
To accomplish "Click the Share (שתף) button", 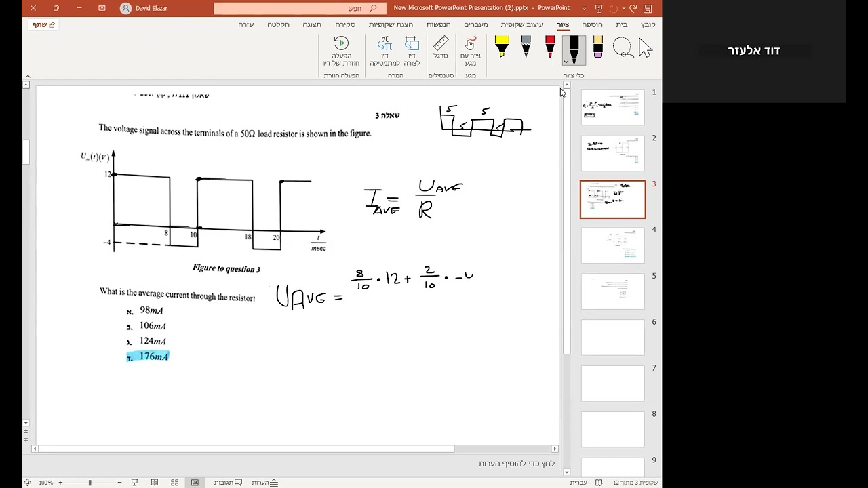I will click(44, 24).
